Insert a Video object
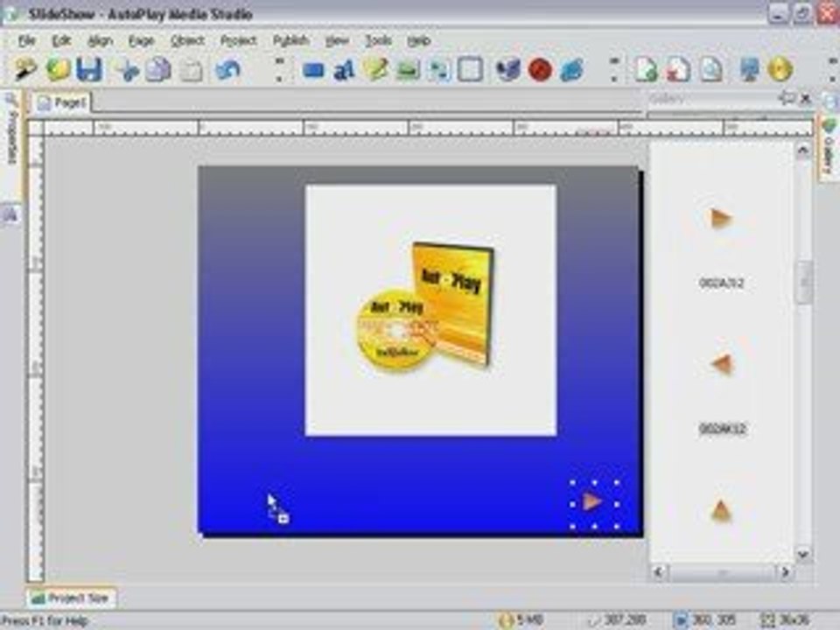Image resolution: width=840 pixels, height=630 pixels. 507,70
